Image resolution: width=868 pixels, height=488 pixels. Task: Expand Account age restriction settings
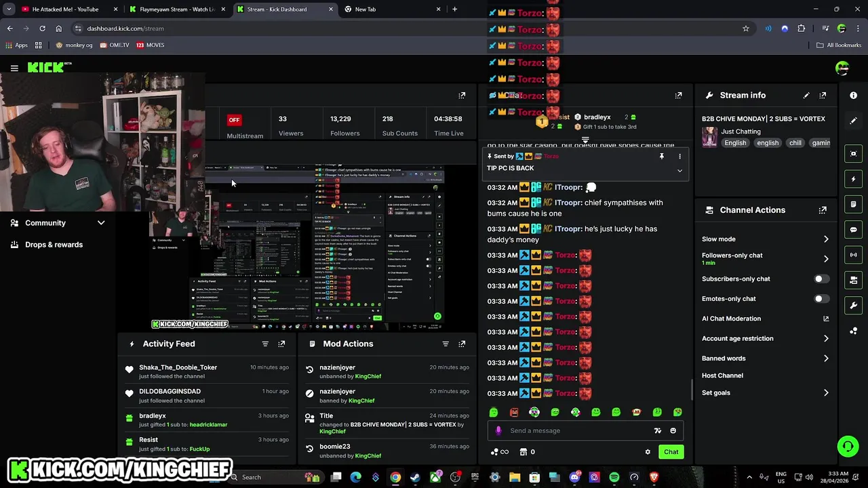pyautogui.click(x=826, y=338)
